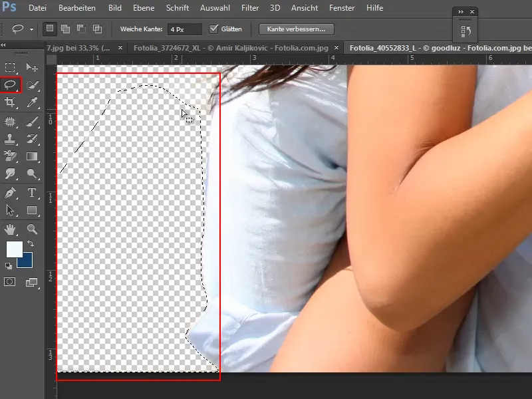Reset default foreground and background colors
Image resolution: width=532 pixels, height=399 pixels.
coord(9,267)
